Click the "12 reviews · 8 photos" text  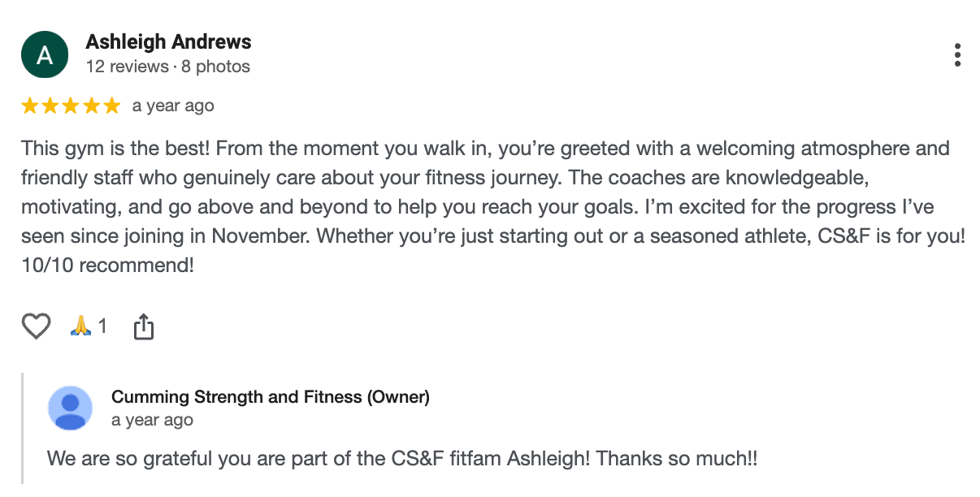pos(167,67)
